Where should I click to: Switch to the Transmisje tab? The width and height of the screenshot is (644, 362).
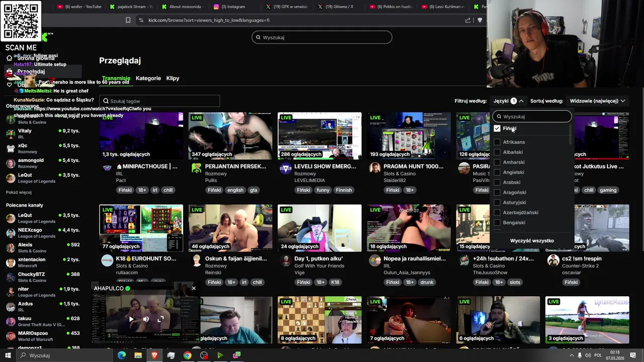coord(116,78)
